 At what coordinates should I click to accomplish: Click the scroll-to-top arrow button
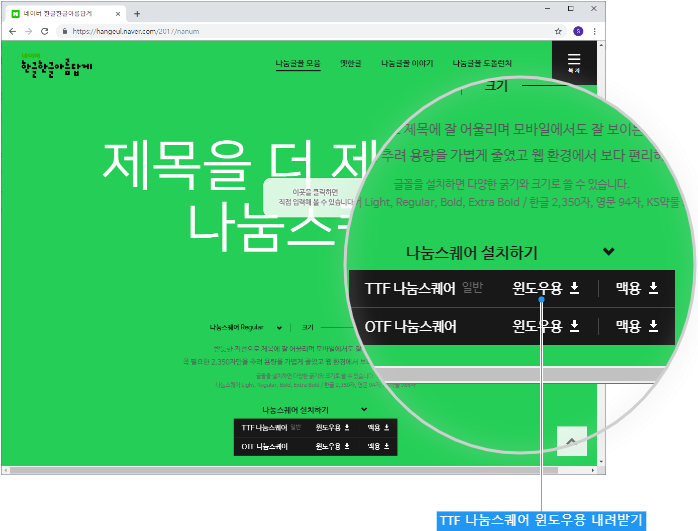pyautogui.click(x=572, y=441)
